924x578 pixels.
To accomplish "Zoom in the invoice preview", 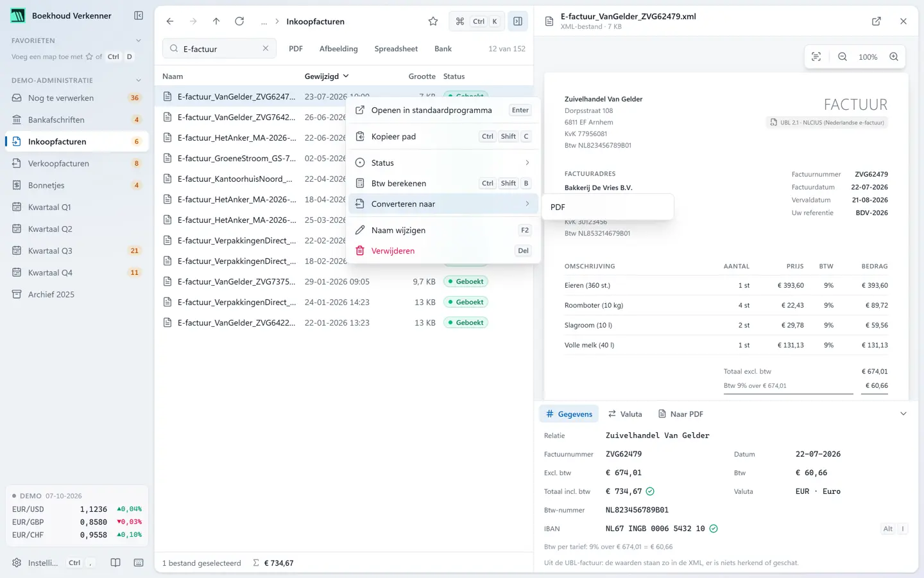I will pyautogui.click(x=894, y=57).
